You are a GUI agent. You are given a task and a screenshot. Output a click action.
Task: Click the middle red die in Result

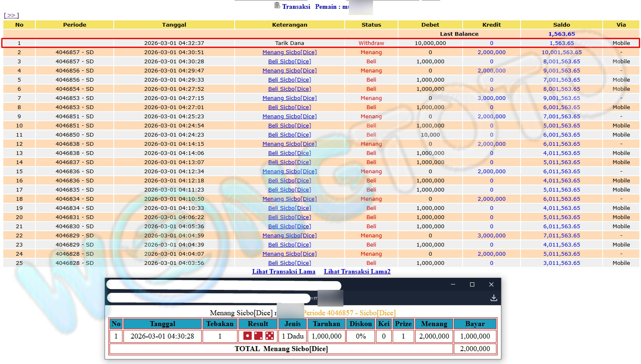click(x=258, y=336)
